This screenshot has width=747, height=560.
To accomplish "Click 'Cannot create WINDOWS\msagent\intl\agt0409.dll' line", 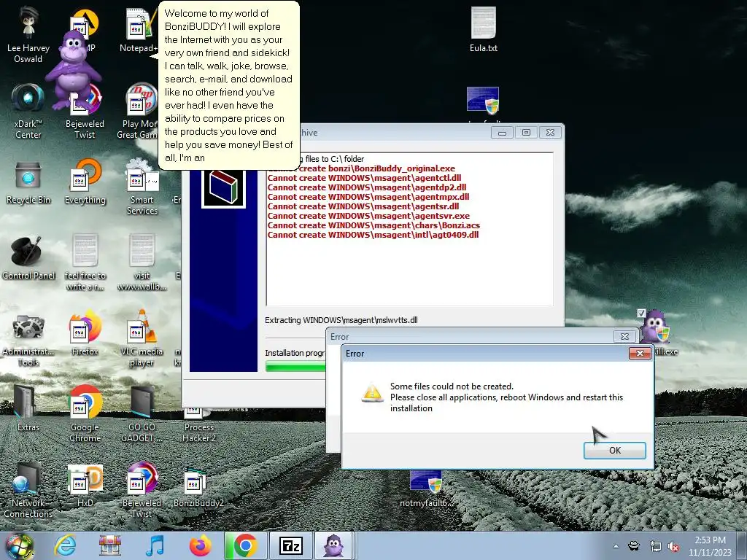I will click(373, 235).
